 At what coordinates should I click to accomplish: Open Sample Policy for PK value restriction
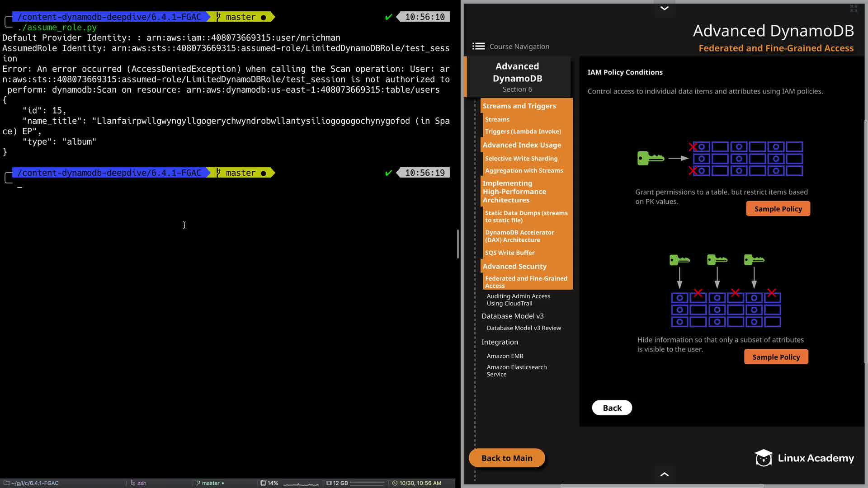coord(778,209)
